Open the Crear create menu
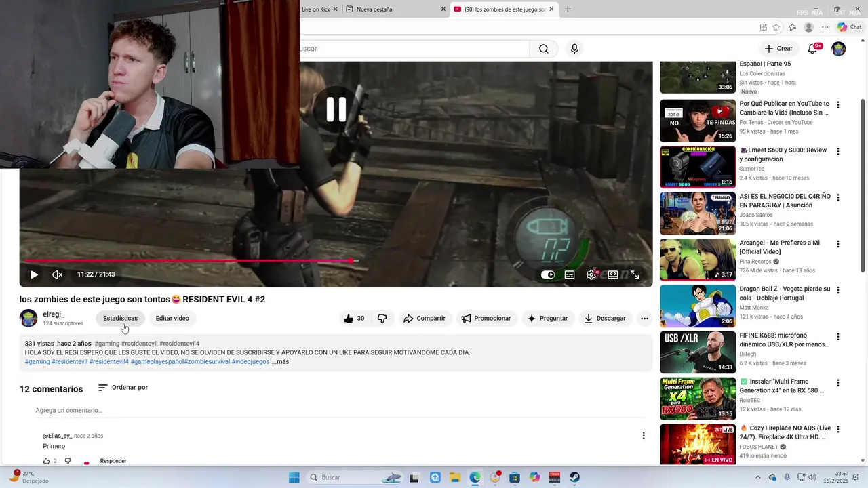The height and width of the screenshot is (488, 868). click(x=778, y=49)
